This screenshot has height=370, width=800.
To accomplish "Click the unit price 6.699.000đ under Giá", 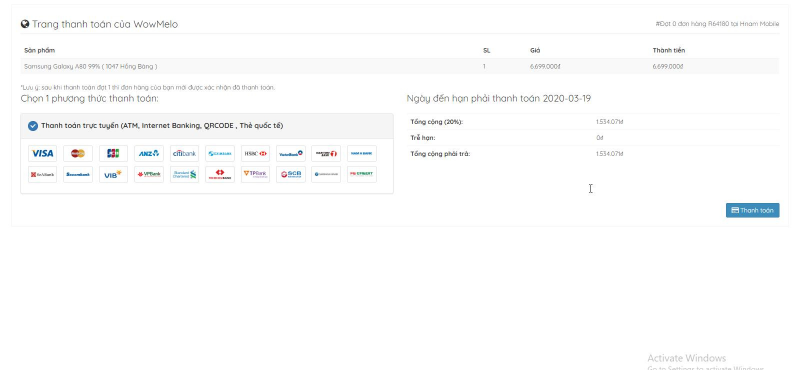I will click(x=545, y=66).
